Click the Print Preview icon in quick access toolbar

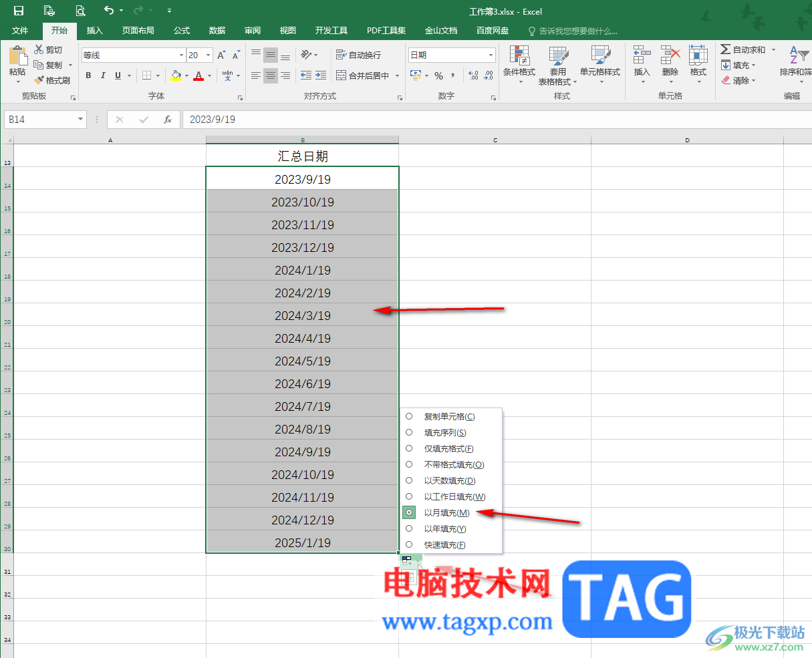[80, 11]
